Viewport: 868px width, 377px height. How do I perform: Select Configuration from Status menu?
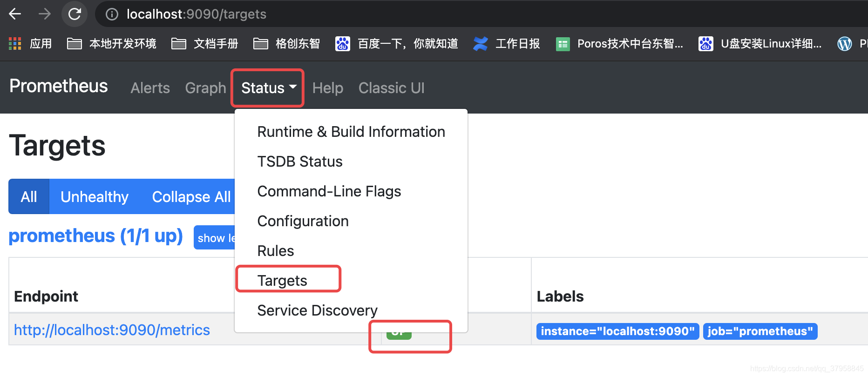coord(351,221)
